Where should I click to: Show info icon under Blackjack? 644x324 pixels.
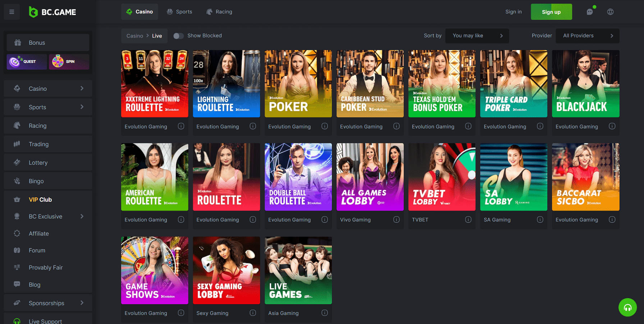[612, 126]
